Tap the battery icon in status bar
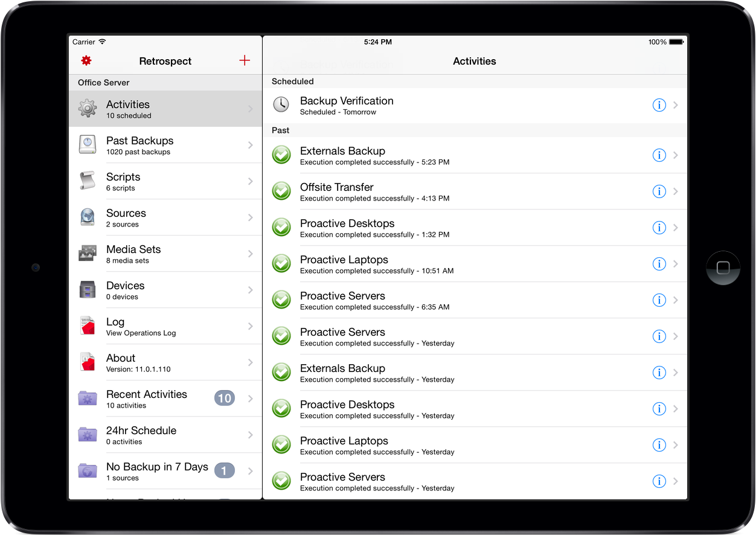This screenshot has width=756, height=535. (676, 42)
